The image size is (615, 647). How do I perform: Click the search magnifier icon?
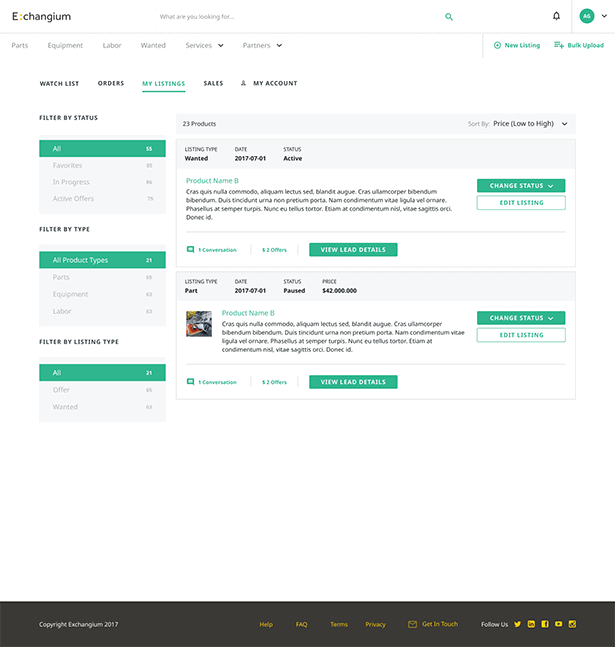click(x=449, y=17)
